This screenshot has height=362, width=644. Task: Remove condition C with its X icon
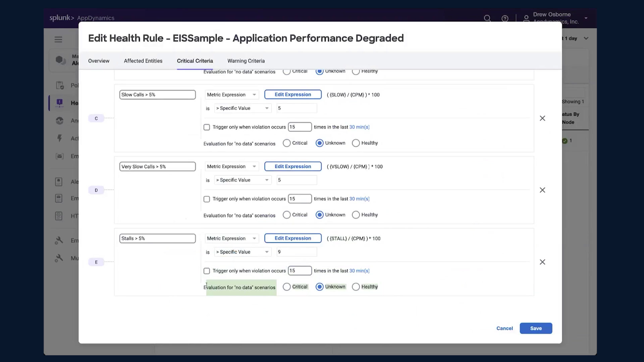[542, 118]
